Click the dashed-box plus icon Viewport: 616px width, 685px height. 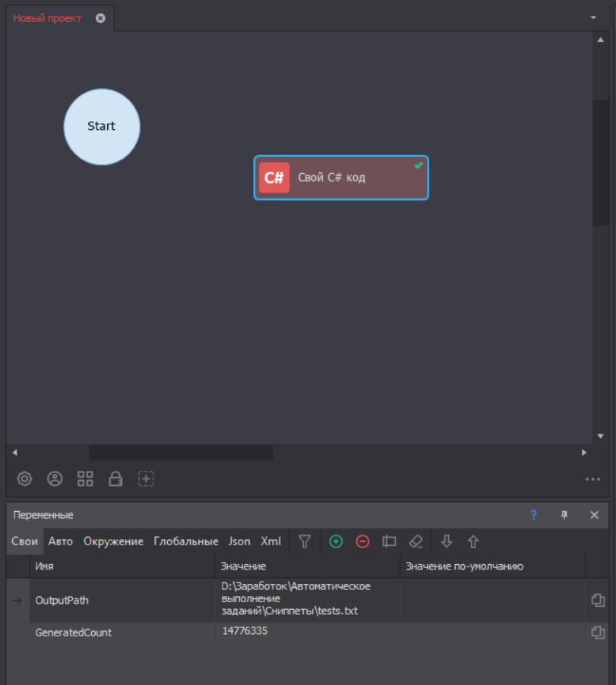[x=146, y=478]
